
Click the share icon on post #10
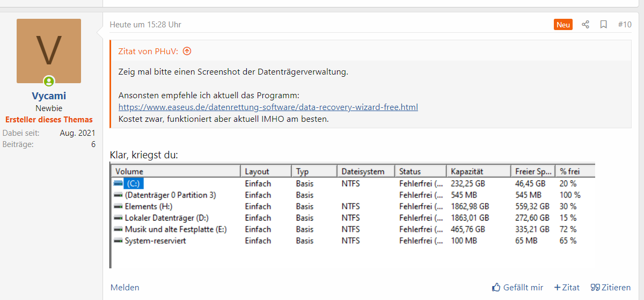pyautogui.click(x=586, y=25)
